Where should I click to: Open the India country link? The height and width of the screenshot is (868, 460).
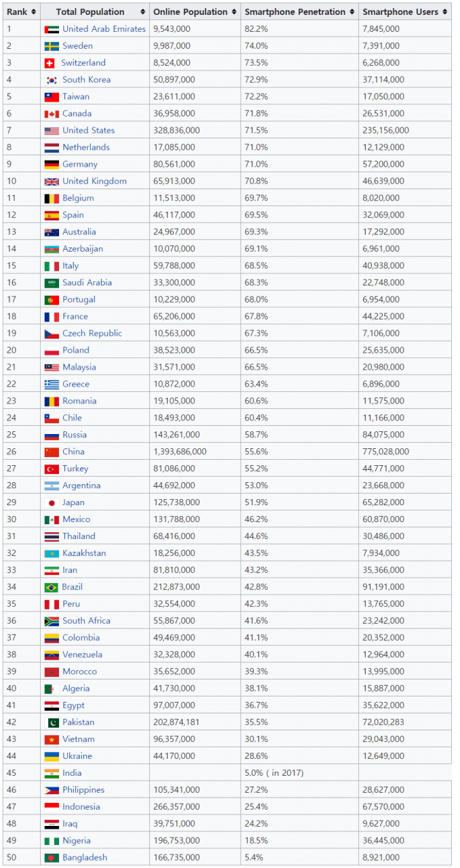coord(72,773)
